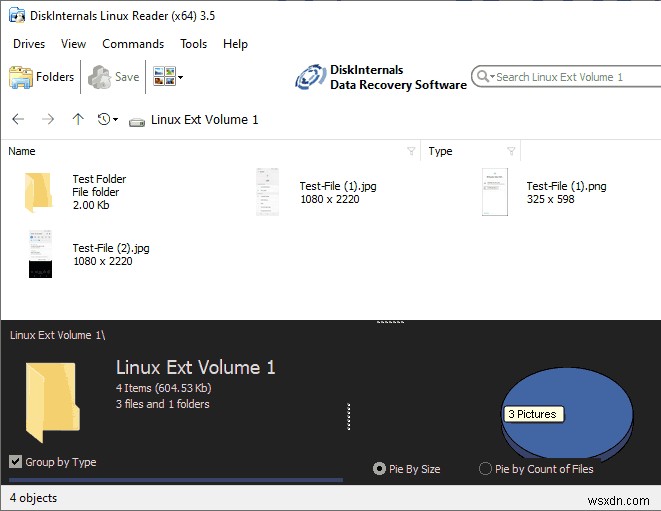The width and height of the screenshot is (661, 511).
Task: Select the Test Folder label text
Action: click(x=99, y=179)
